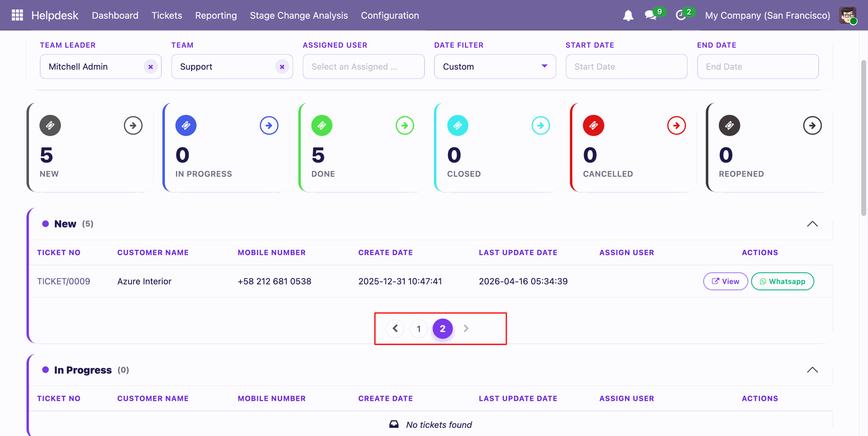Open Cancelled card arrow icon
This screenshot has width=868, height=436.
pyautogui.click(x=676, y=125)
